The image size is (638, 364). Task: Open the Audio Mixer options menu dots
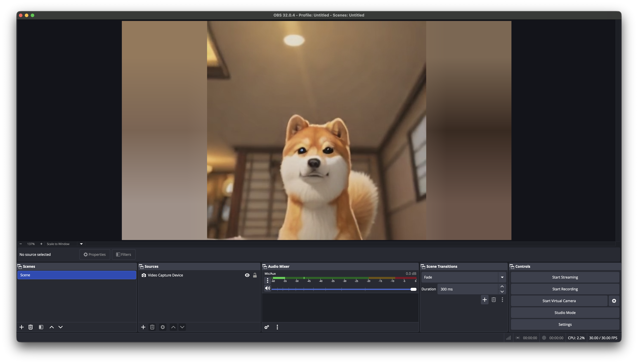277,327
